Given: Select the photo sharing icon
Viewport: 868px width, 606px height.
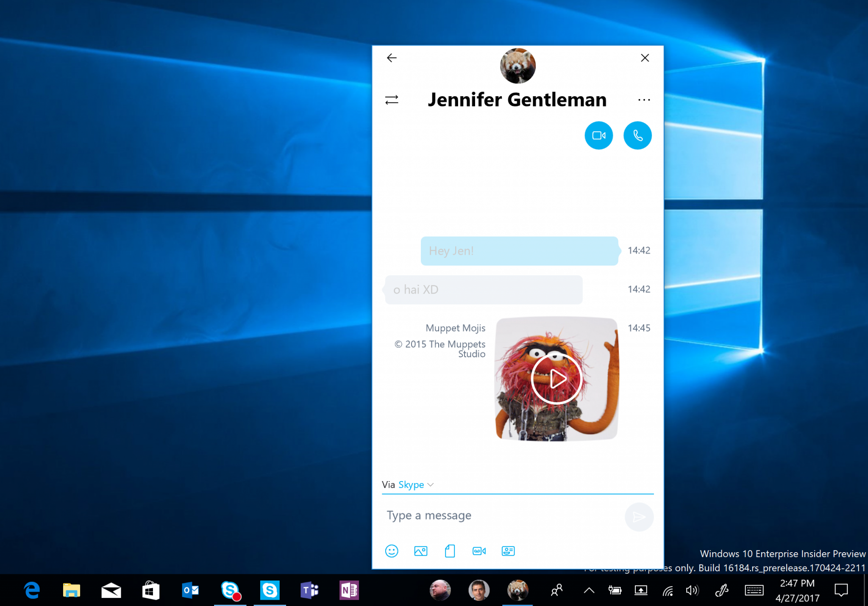Looking at the screenshot, I should pos(420,551).
